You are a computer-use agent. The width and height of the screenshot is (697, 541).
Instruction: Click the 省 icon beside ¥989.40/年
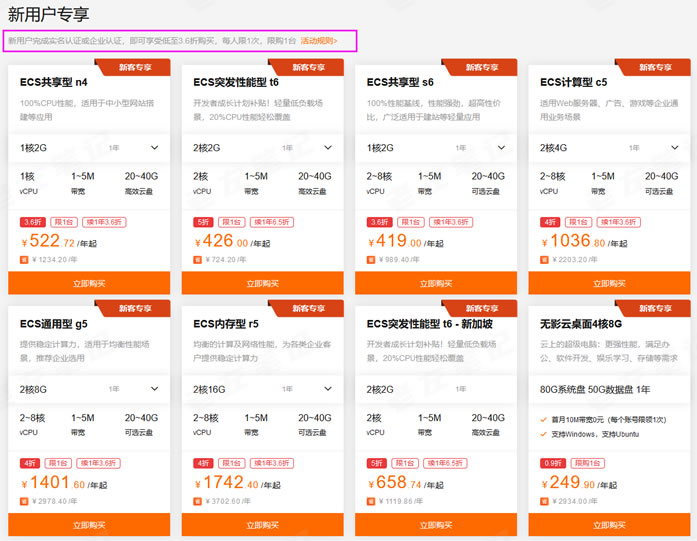(x=371, y=260)
